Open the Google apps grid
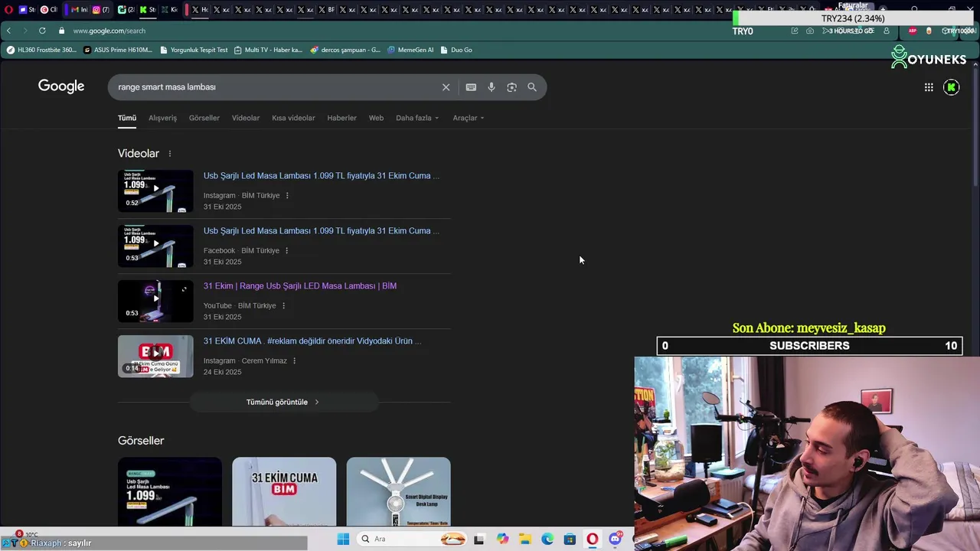The height and width of the screenshot is (551, 980). coord(929,87)
